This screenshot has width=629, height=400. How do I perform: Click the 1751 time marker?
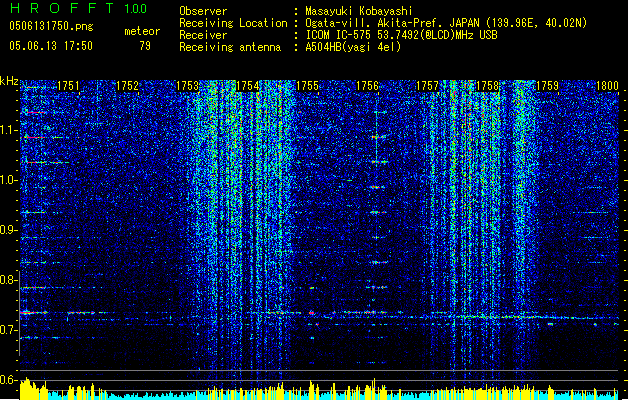[68, 86]
